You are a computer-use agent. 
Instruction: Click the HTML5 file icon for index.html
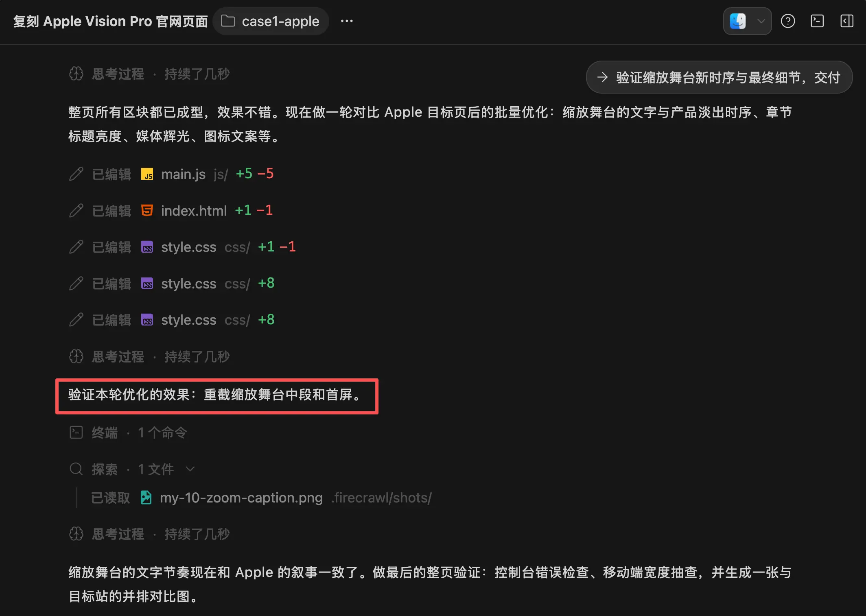tap(147, 211)
